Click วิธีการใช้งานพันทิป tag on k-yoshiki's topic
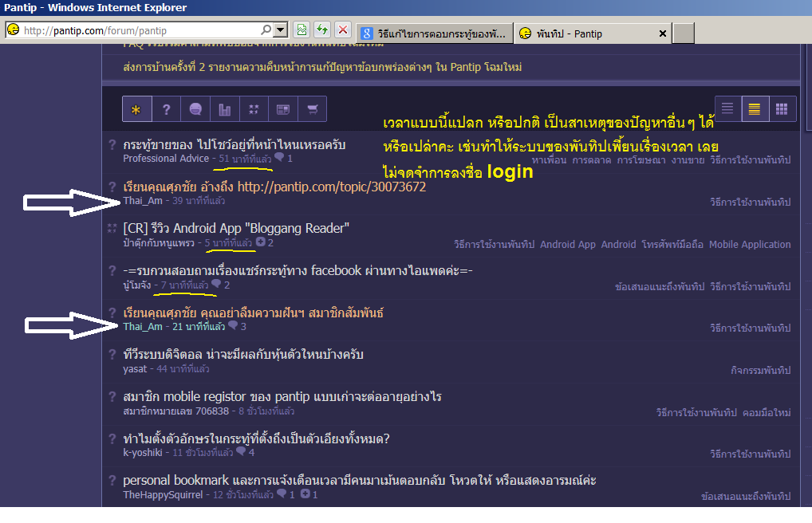 click(x=751, y=454)
